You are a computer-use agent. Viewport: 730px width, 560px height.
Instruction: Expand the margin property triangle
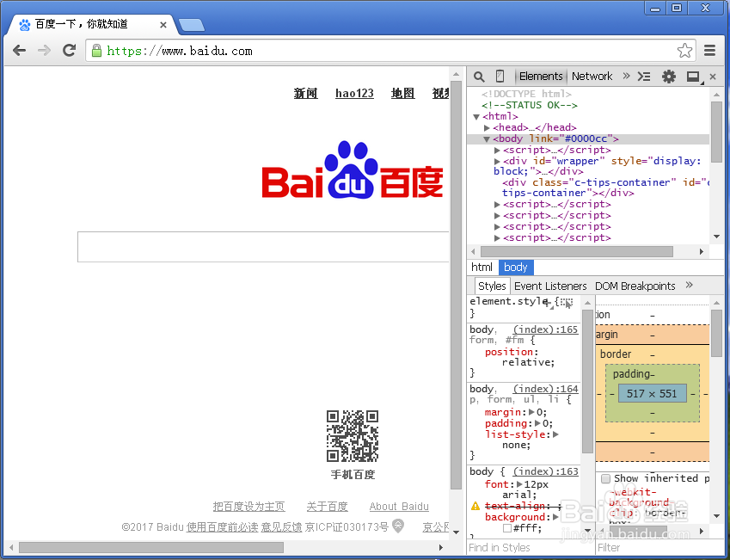[531, 412]
